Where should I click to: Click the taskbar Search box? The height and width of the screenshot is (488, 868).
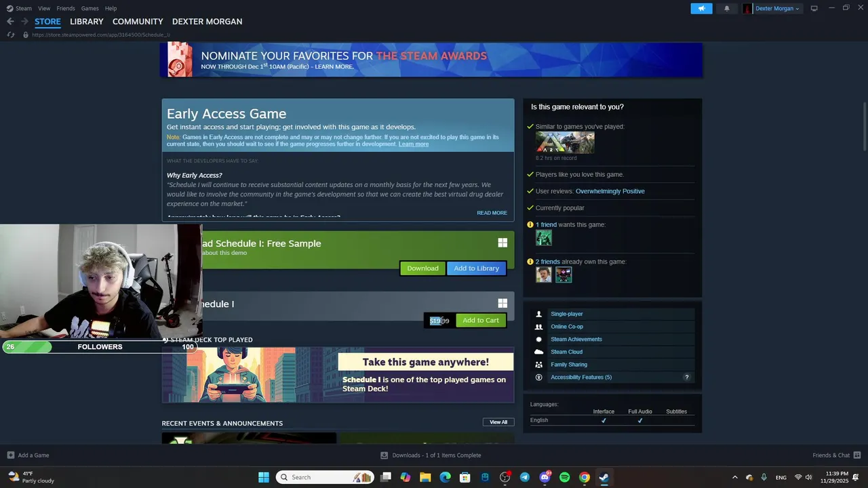(325, 477)
